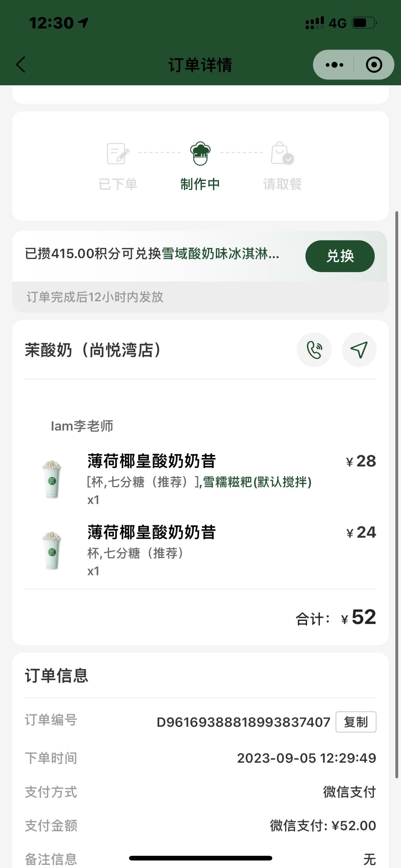Select the 已下单 status step label
The image size is (401, 868).
click(x=118, y=184)
